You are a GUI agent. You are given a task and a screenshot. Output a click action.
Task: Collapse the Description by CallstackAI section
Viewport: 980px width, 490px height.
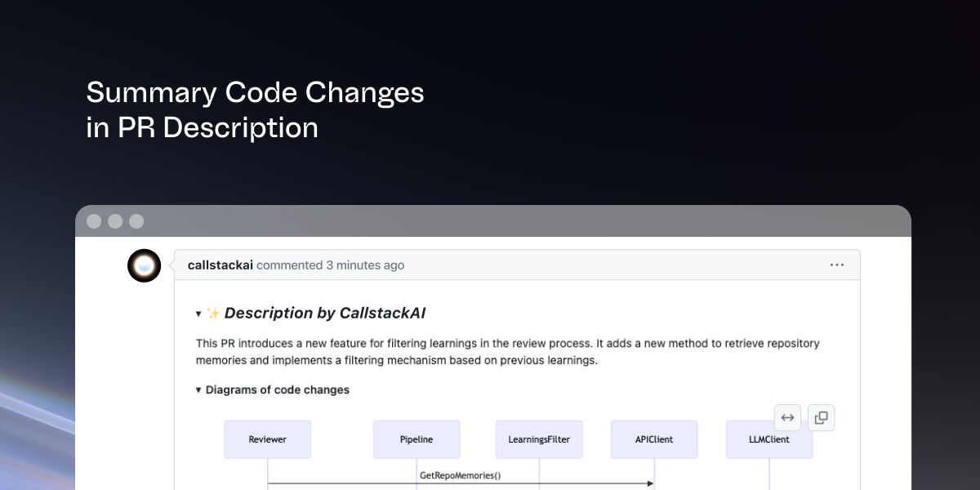click(198, 313)
